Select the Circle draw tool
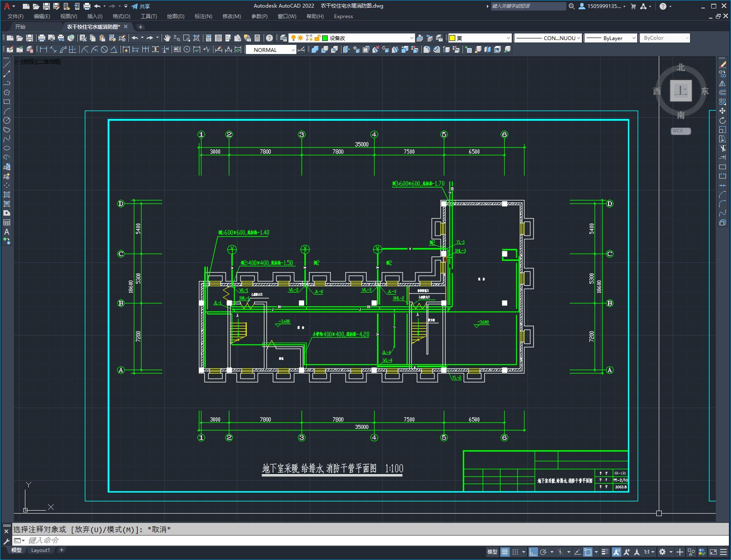 pos(7,120)
